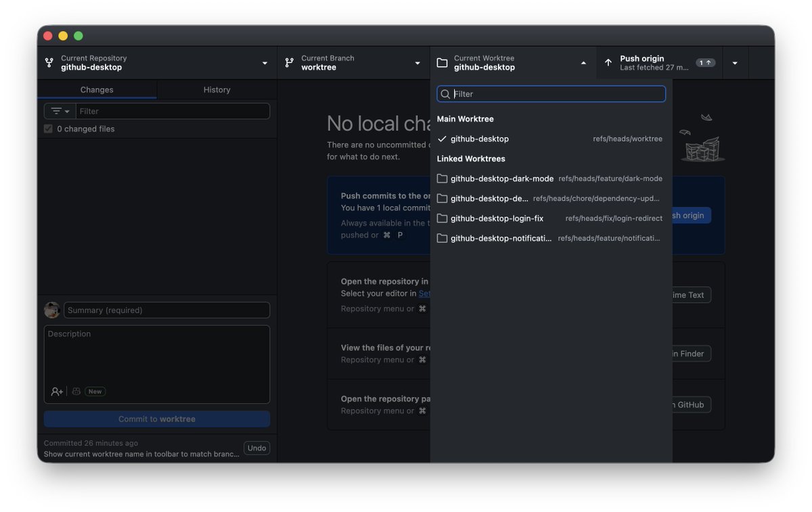Click the partly hidden Show in Finder button
This screenshot has width=812, height=512.
click(x=692, y=354)
